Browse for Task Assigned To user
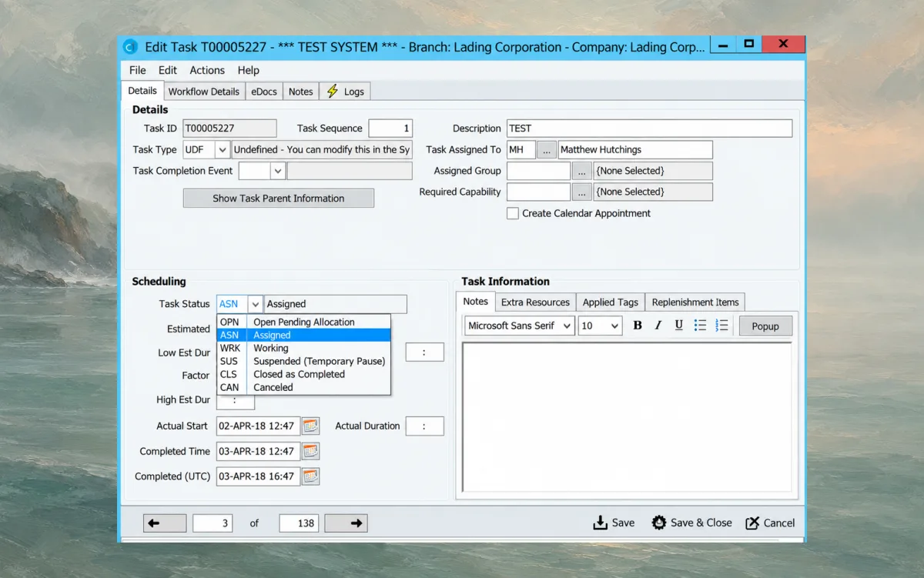The height and width of the screenshot is (578, 924). [546, 150]
